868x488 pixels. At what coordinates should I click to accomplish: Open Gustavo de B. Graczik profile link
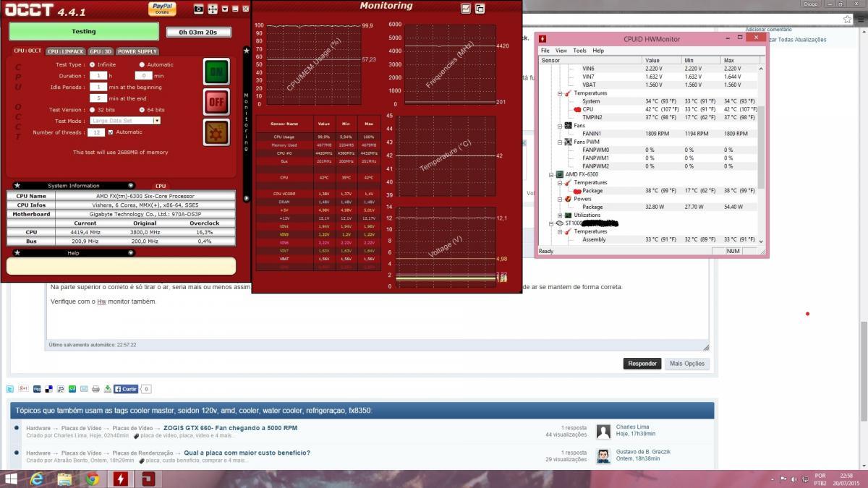643,452
